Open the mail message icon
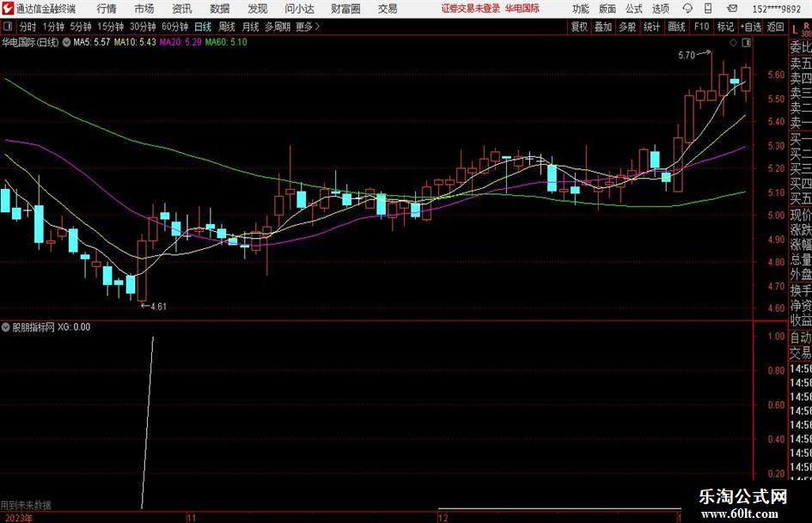Image resolution: width=812 pixels, height=523 pixels. coord(732,9)
